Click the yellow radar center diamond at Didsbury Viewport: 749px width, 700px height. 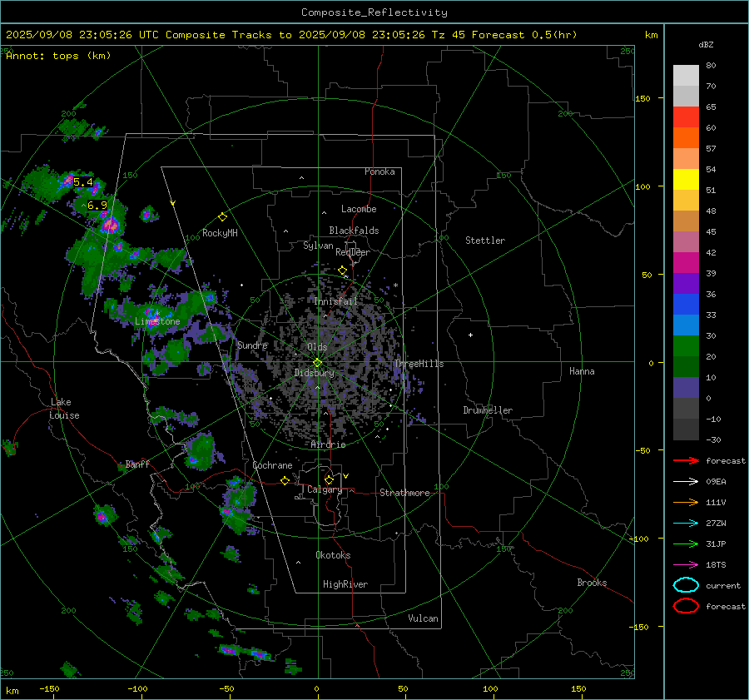pyautogui.click(x=317, y=363)
